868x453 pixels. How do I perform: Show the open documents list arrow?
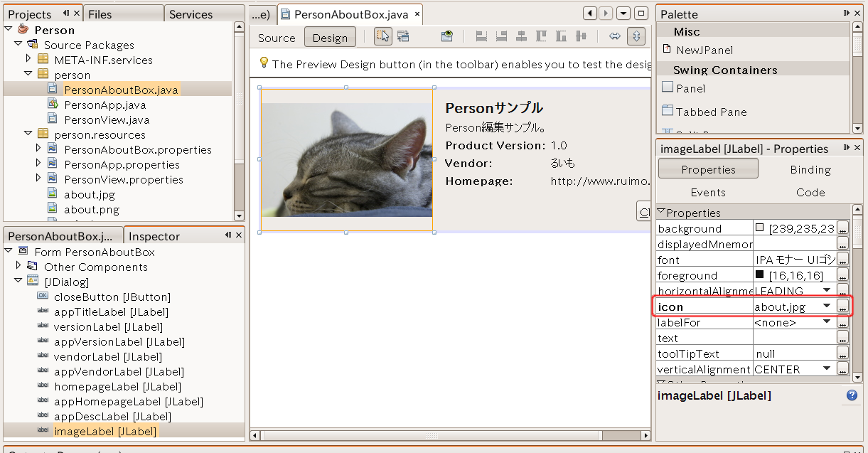(x=623, y=14)
